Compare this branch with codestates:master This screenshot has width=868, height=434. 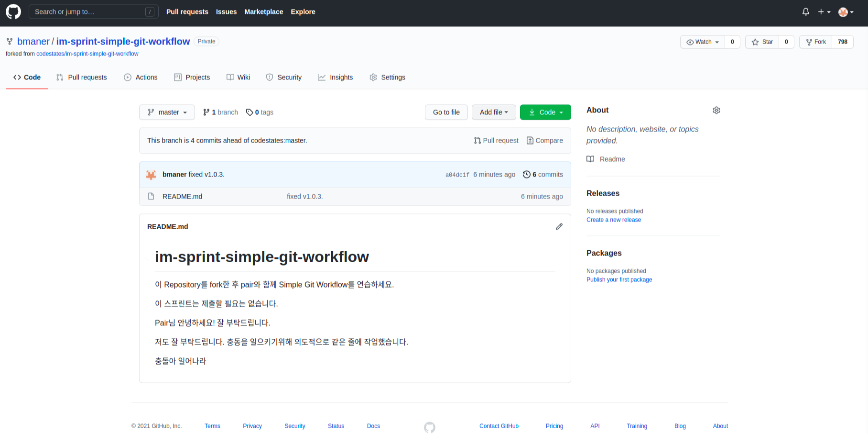point(544,140)
